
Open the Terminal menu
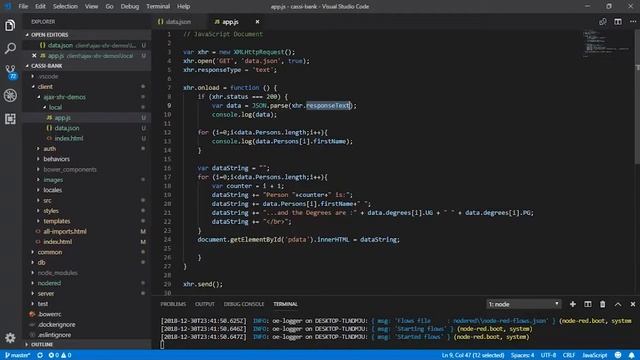158,6
